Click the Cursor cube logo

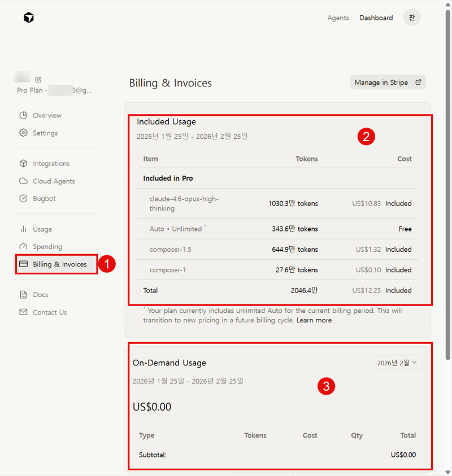29,18
